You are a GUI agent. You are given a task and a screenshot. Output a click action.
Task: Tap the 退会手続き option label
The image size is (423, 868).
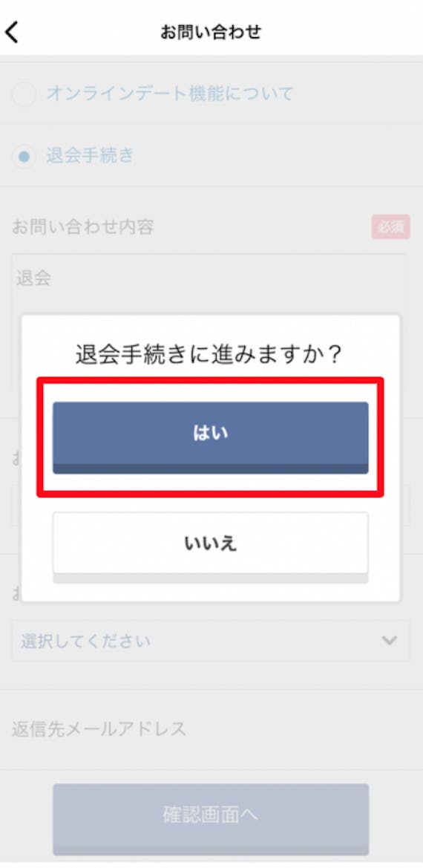[90, 155]
